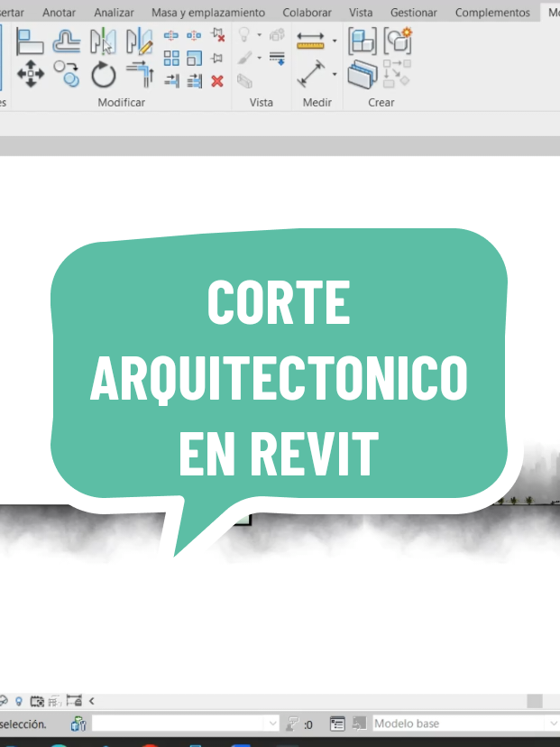
Task: Click the Unpin tool
Action: coord(217,35)
